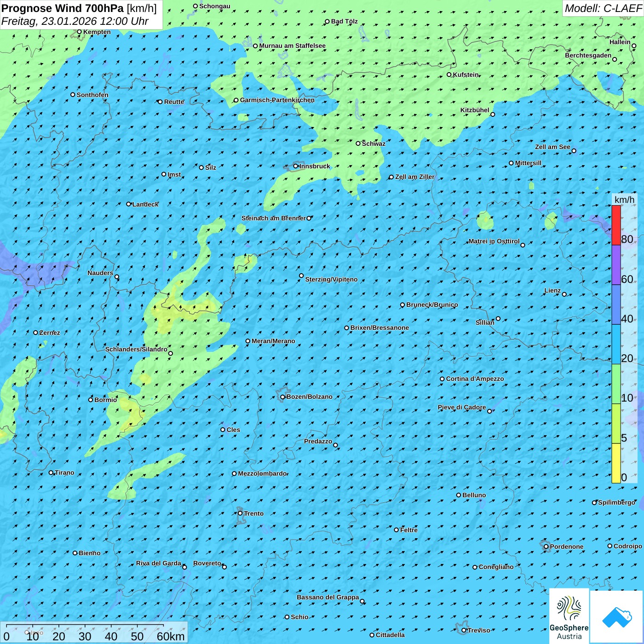The height and width of the screenshot is (644, 644).
Task: Click the Meran/Merano label
Action: coord(273,341)
